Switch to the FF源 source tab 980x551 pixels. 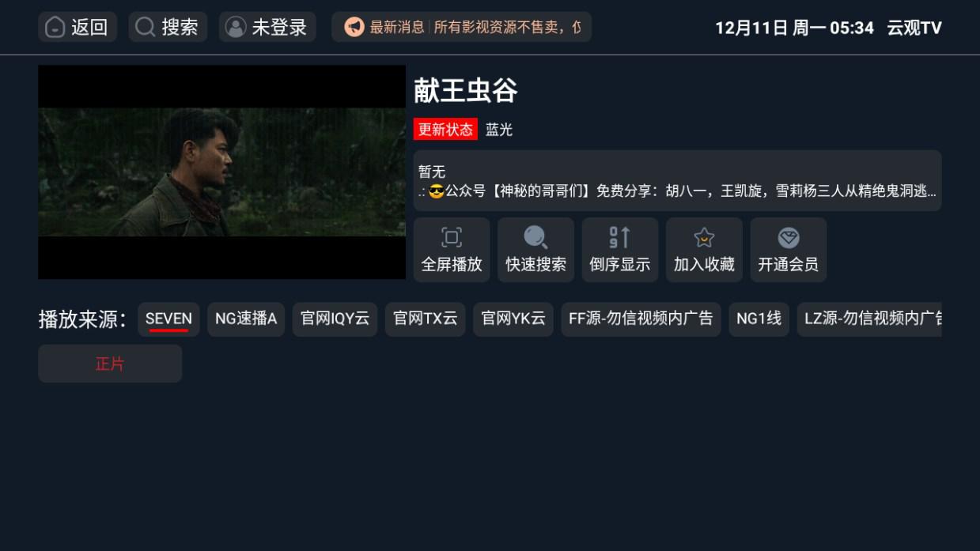(641, 319)
